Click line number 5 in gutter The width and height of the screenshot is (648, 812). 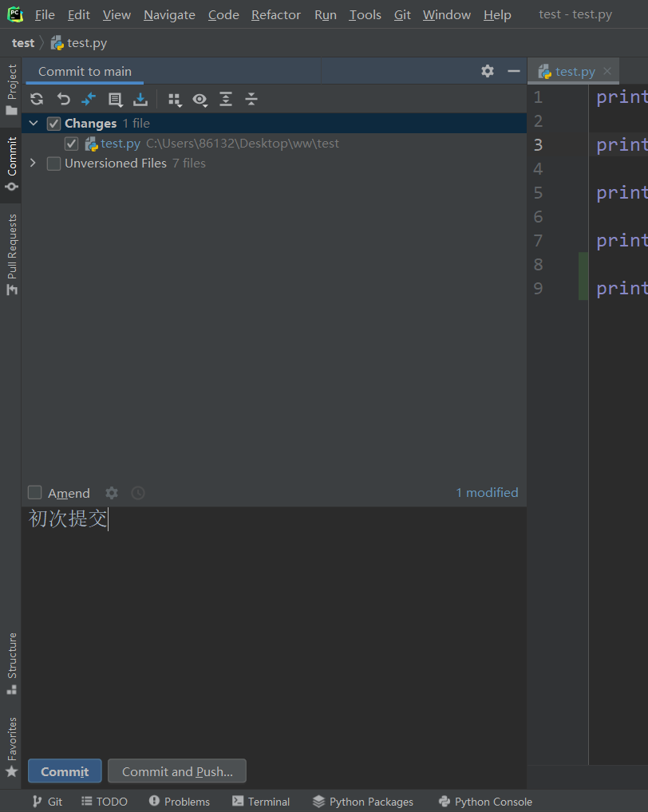pos(538,193)
